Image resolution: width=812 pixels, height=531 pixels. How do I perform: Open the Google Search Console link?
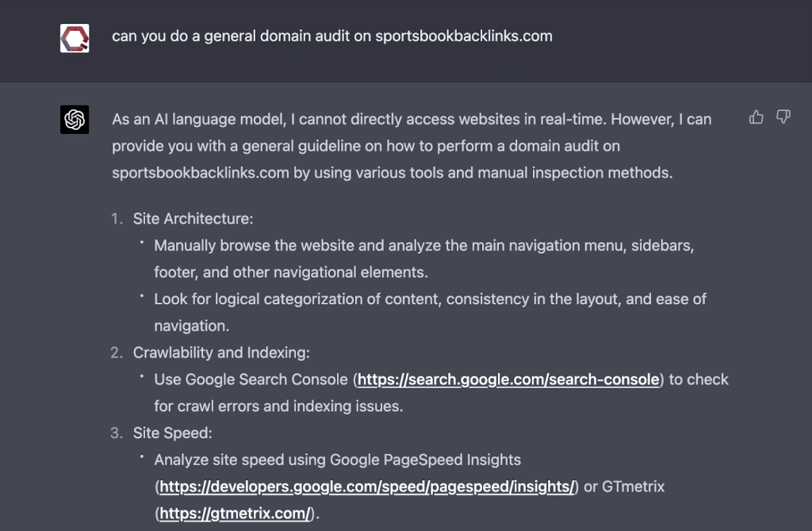(508, 380)
